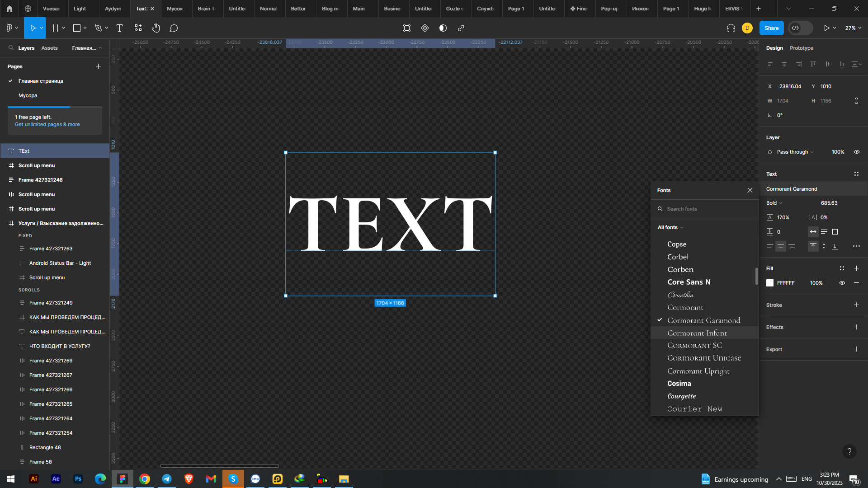The image size is (868, 488).
Task: Select the Cormorant Infant font
Action: (704, 333)
